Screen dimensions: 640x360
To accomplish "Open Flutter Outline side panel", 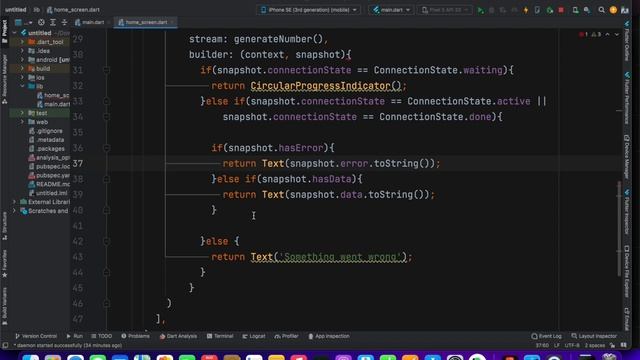I will coord(627,42).
